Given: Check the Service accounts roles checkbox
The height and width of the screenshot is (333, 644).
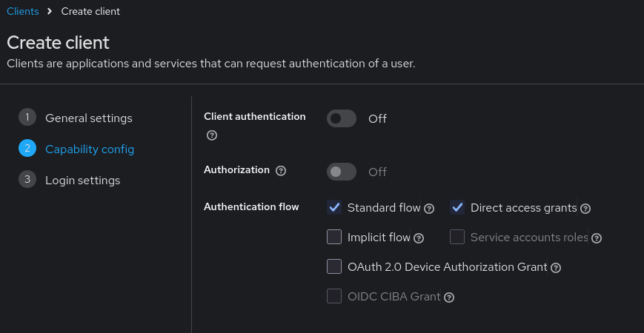Looking at the screenshot, I should 457,238.
